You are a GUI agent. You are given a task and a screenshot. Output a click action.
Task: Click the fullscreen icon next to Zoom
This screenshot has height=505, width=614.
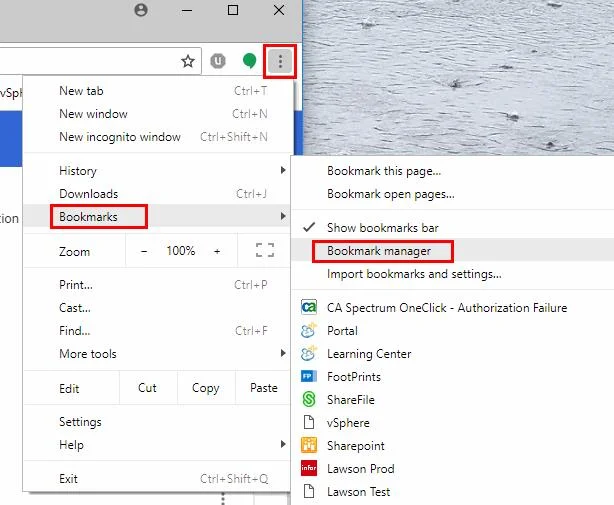tap(265, 250)
